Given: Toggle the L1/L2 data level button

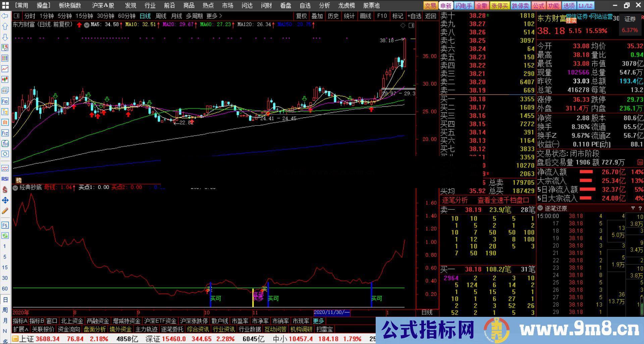Looking at the screenshot, I should (586, 6).
